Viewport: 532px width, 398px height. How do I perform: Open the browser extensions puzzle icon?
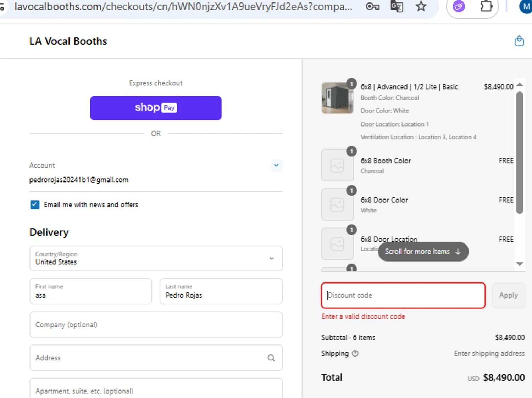486,6
